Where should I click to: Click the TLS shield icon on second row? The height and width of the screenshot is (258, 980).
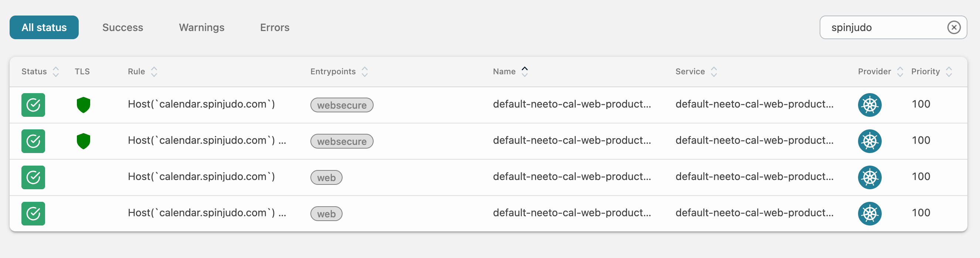click(x=83, y=141)
